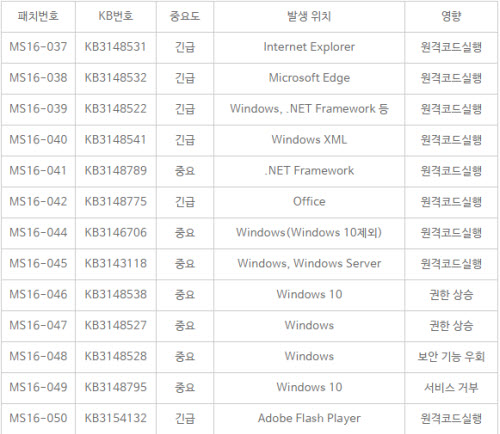Click the Office location cell
This screenshot has height=434, width=500.
point(309,202)
